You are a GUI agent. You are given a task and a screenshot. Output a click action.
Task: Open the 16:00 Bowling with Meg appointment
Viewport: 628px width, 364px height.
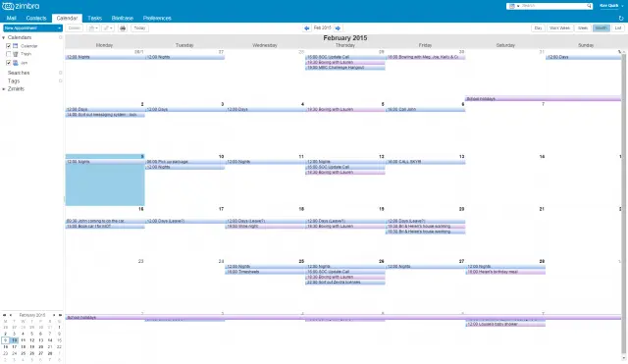[425, 57]
